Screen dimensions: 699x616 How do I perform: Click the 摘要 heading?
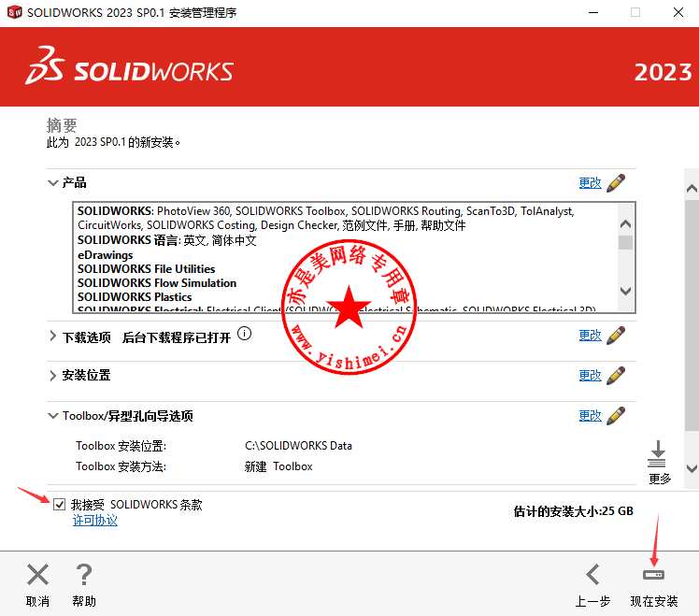click(x=62, y=125)
